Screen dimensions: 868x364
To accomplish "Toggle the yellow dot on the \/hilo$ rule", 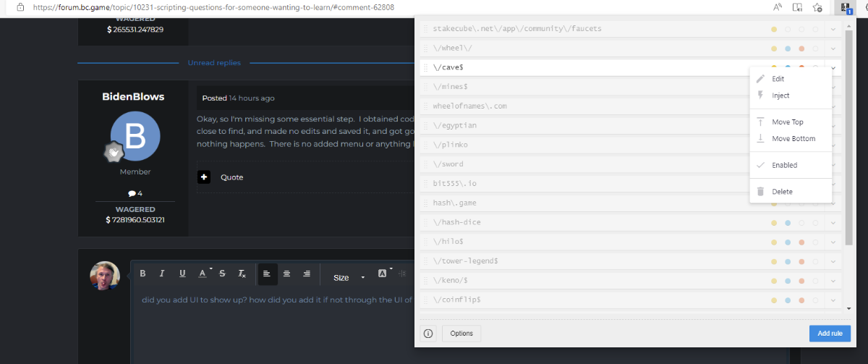I will point(774,242).
